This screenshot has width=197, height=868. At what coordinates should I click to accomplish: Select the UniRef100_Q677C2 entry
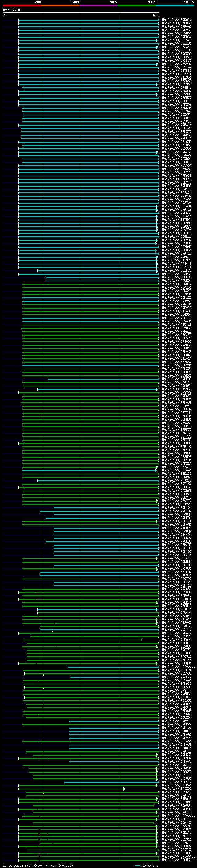point(176,436)
